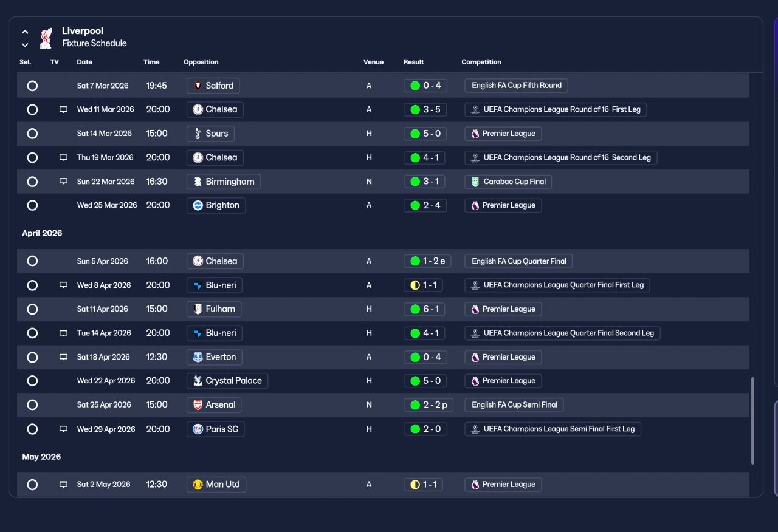Image resolution: width=778 pixels, height=532 pixels.
Task: Click the Arsenal club badge icon
Action: [198, 404]
